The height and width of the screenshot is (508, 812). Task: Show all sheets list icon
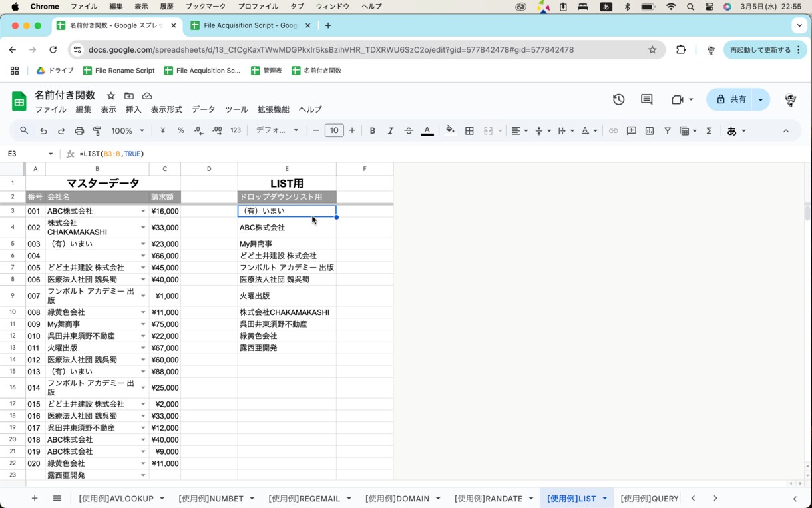click(57, 498)
